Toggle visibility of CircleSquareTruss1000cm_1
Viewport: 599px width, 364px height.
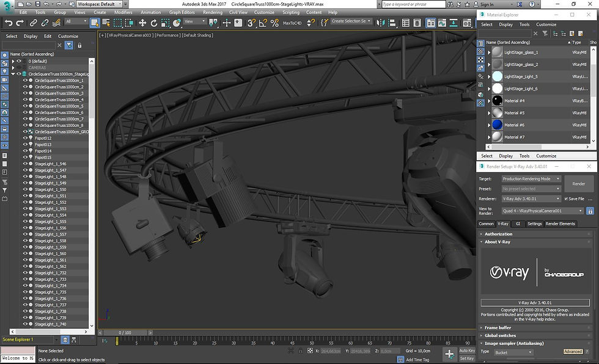25,80
